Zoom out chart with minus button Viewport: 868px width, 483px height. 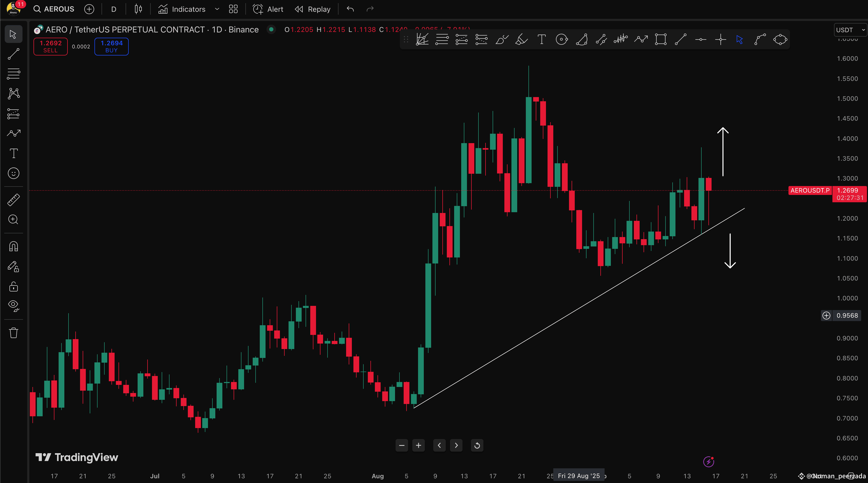pyautogui.click(x=402, y=445)
